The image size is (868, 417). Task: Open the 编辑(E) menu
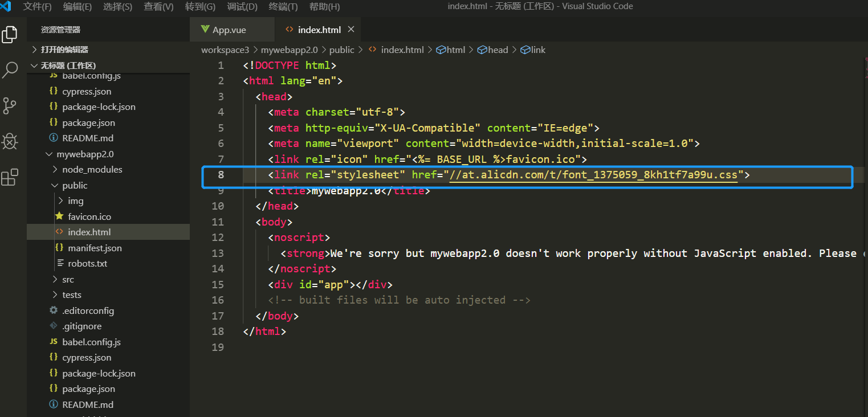pos(78,7)
